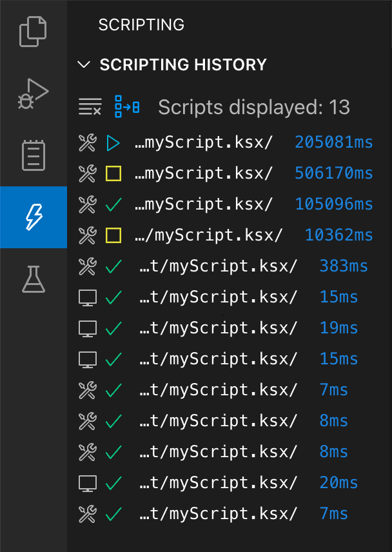Screen dimensions: 392x552
Task: Open the Run and Debug sidebar icon
Action: coord(34,94)
